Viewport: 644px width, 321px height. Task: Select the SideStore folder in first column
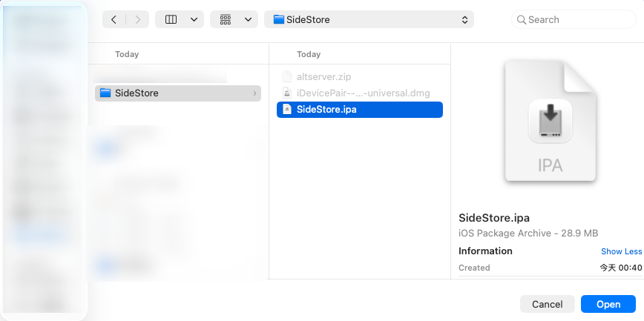178,93
